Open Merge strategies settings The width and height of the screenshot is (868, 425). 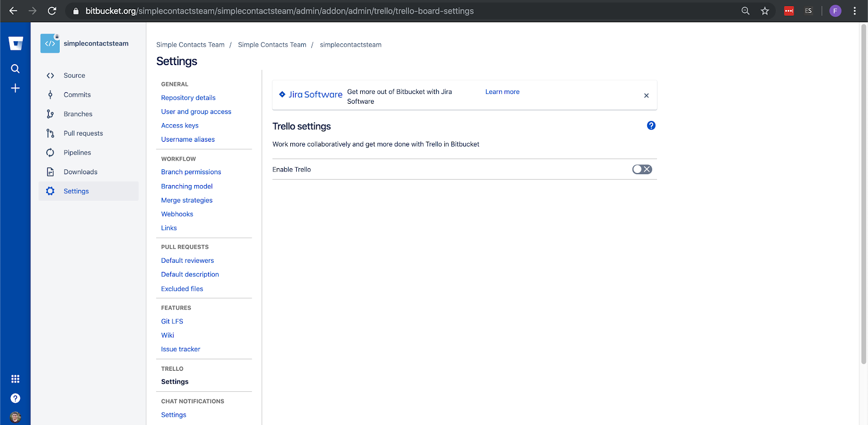pos(187,200)
